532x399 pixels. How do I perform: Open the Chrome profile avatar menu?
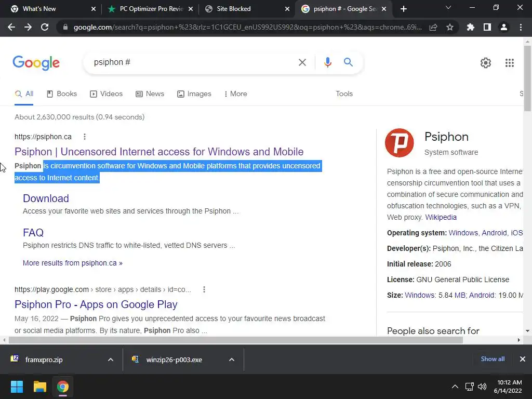504,27
